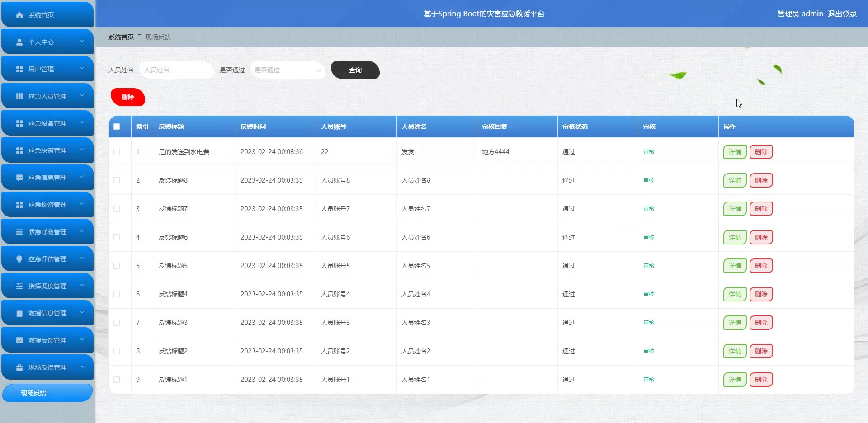This screenshot has height=423, width=868.
Task: Open 详情 for 是的发送到水电费 row
Action: pos(735,152)
